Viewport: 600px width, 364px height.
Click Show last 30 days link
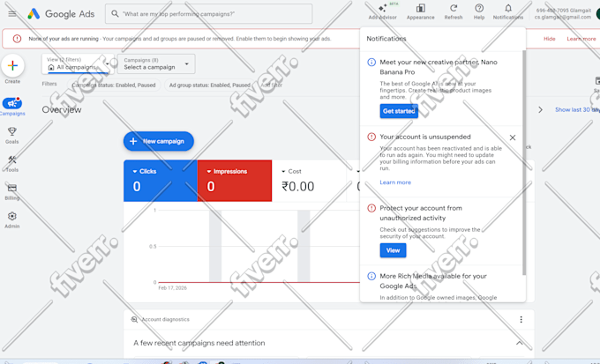577,110
